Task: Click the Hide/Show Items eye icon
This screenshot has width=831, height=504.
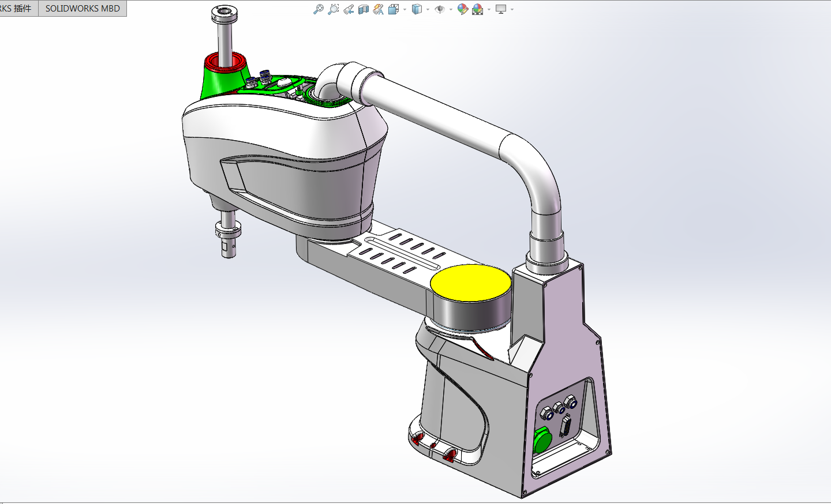Action: tap(440, 9)
